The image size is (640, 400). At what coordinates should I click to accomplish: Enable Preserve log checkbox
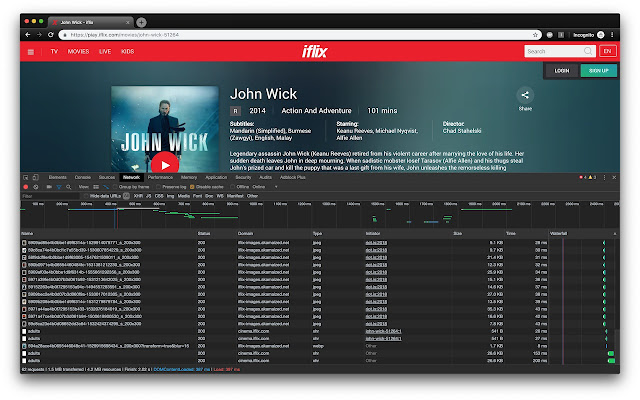point(159,187)
